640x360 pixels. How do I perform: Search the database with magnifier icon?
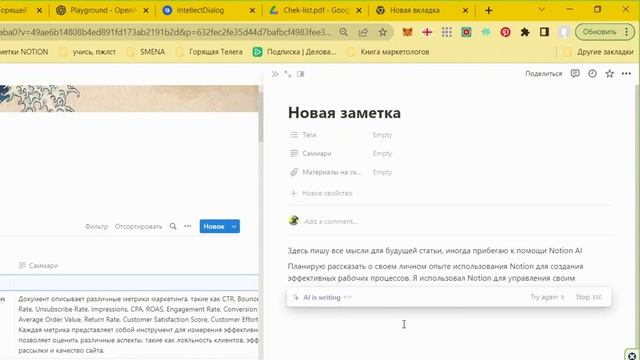pyautogui.click(x=173, y=226)
